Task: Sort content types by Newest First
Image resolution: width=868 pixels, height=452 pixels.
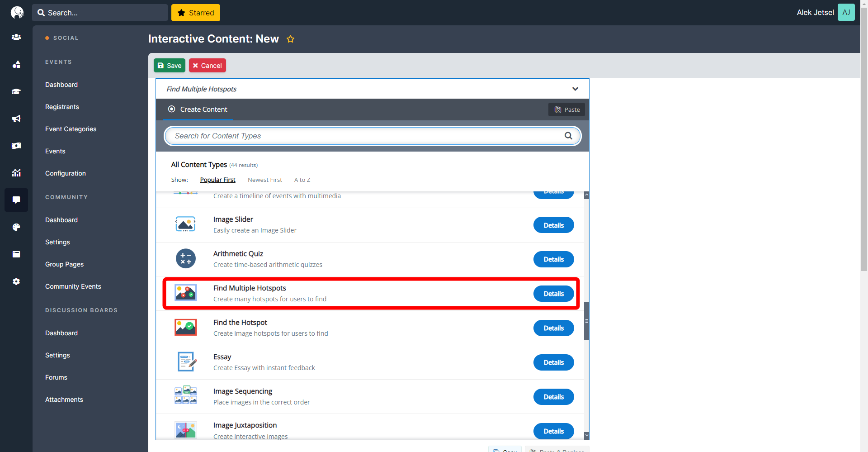Action: 265,180
